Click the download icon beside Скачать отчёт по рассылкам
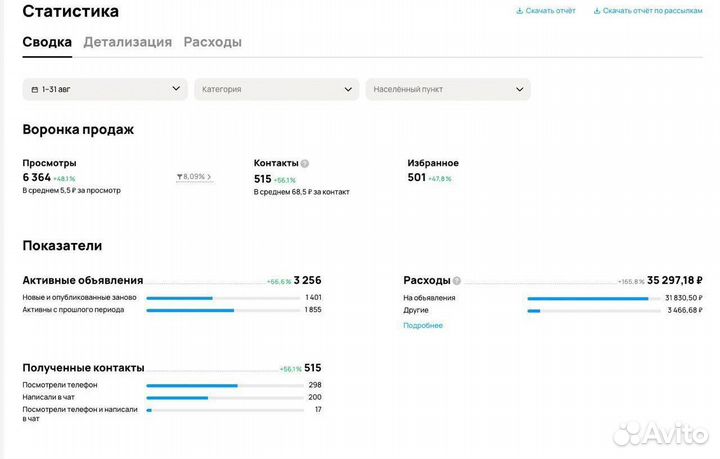This screenshot has height=459, width=720. 597,11
